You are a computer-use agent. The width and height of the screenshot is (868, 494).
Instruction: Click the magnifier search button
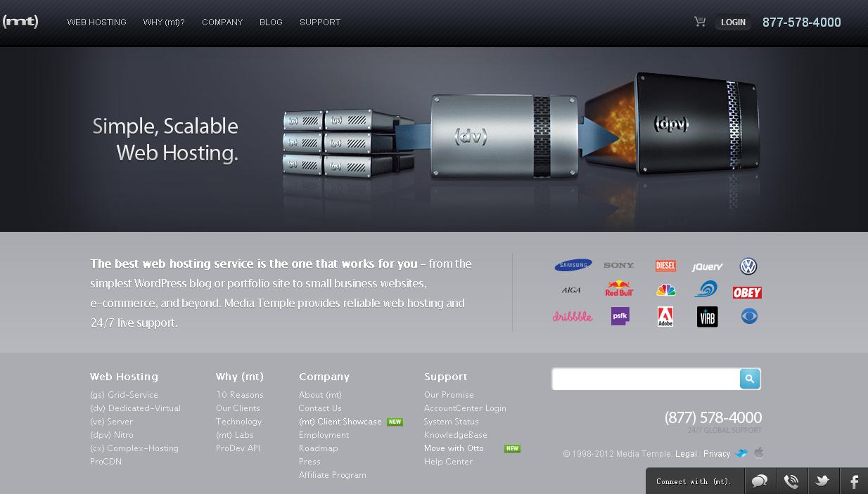750,379
